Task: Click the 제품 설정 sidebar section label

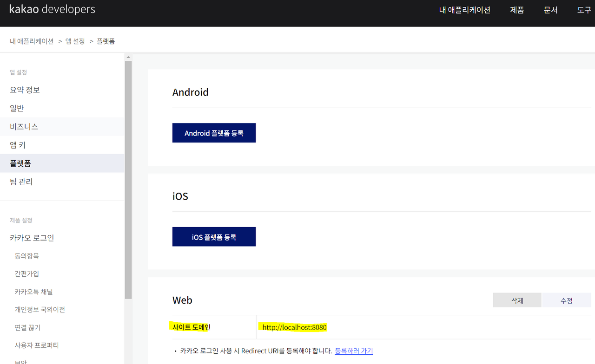Action: tap(21, 220)
